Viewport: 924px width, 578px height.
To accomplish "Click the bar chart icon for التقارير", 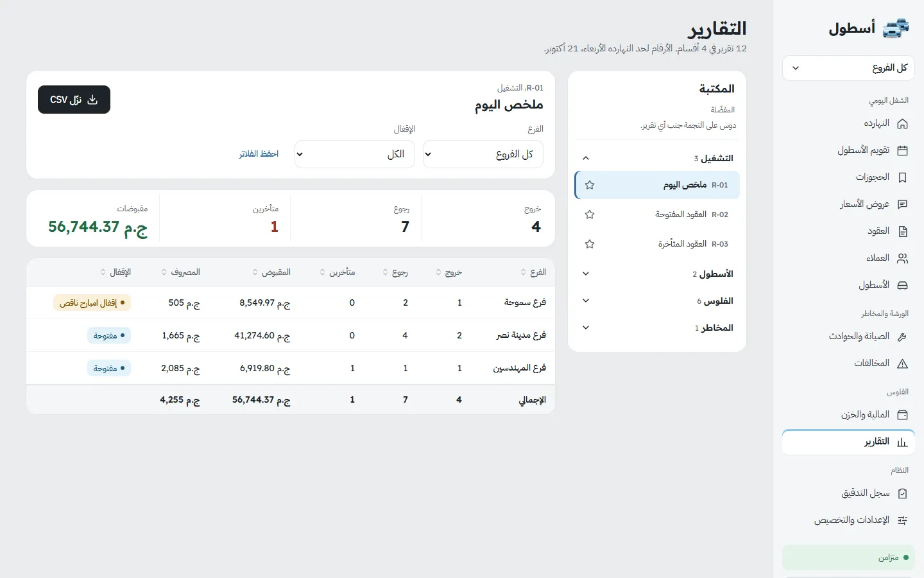I will [x=902, y=442].
